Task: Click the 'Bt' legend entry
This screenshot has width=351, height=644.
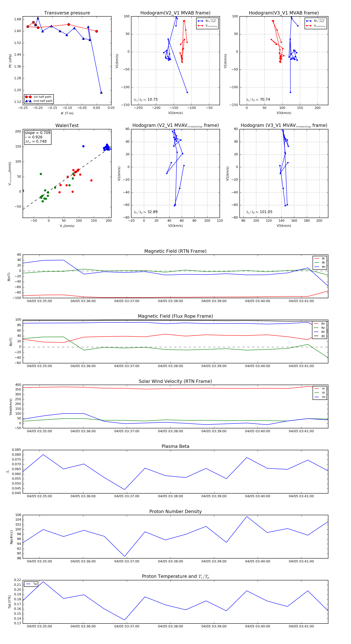Action: [320, 262]
